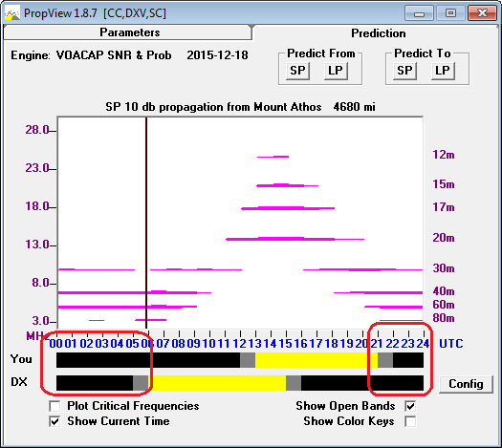Screen dimensions: 502x448
Task: Click the 40m band label
Action: click(444, 291)
